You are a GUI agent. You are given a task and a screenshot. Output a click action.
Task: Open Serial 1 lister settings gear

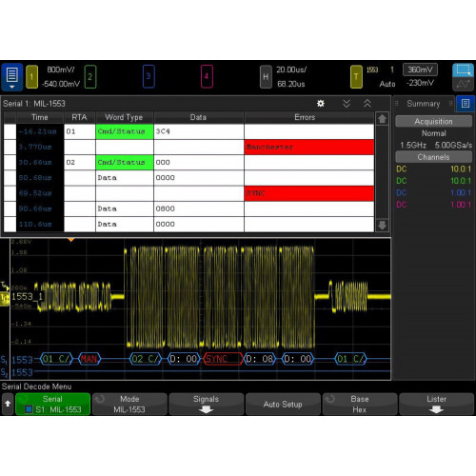[x=321, y=104]
